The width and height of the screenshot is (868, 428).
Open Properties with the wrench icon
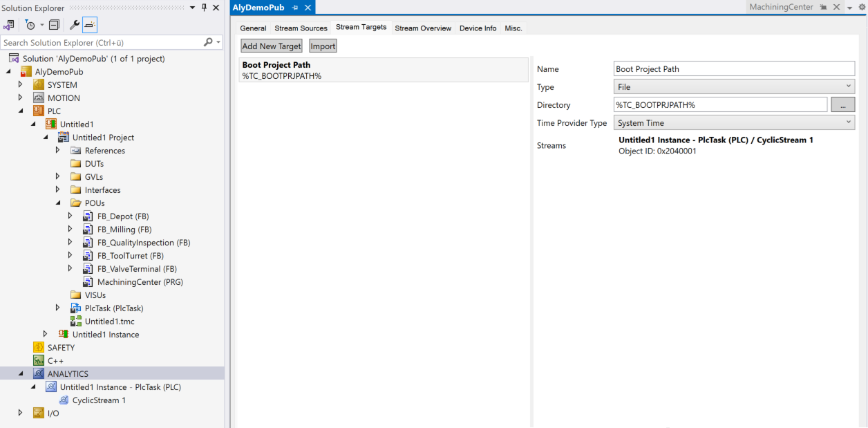(x=75, y=25)
